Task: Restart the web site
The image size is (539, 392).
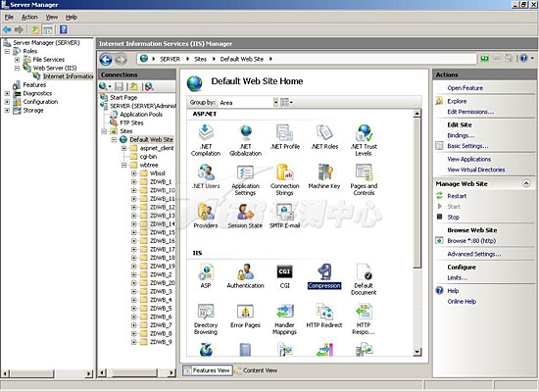Action: pos(457,196)
